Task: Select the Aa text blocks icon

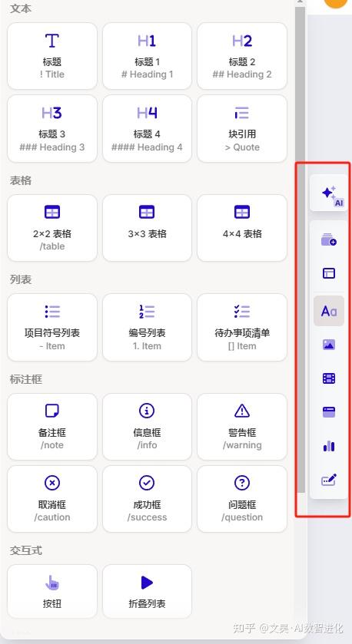Action: (329, 311)
